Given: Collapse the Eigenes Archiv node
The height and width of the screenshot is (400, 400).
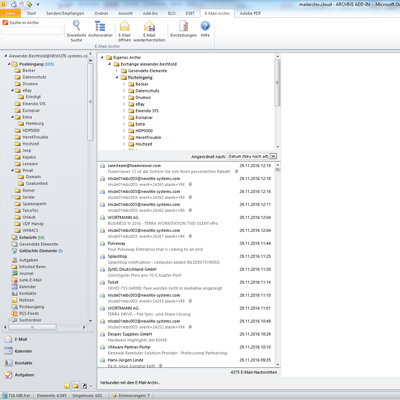Looking at the screenshot, I should (102, 57).
